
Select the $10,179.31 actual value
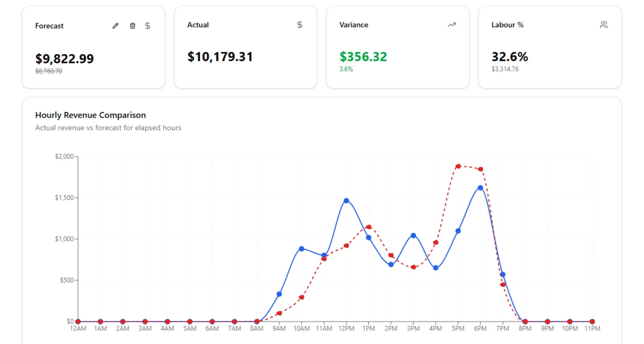[x=220, y=57]
